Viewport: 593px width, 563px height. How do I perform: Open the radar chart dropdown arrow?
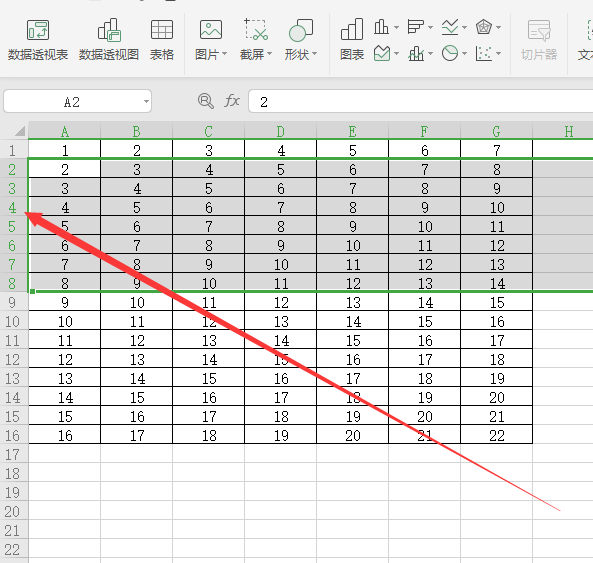pos(498,27)
